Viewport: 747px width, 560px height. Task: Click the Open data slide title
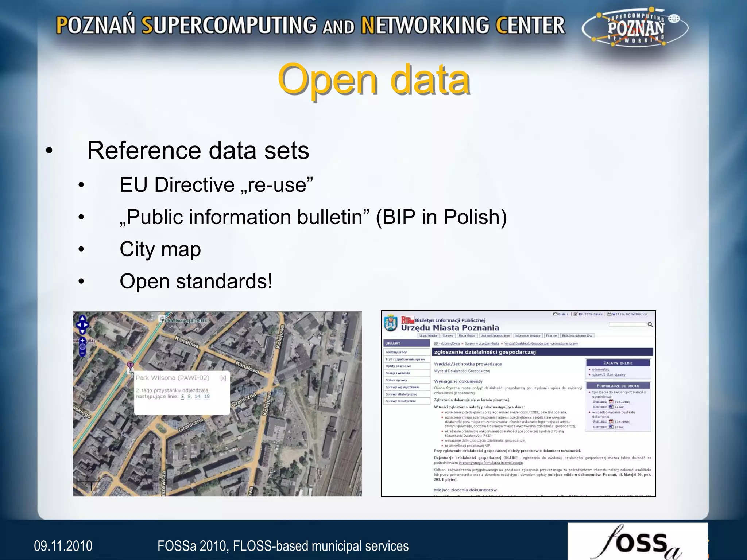(x=373, y=80)
